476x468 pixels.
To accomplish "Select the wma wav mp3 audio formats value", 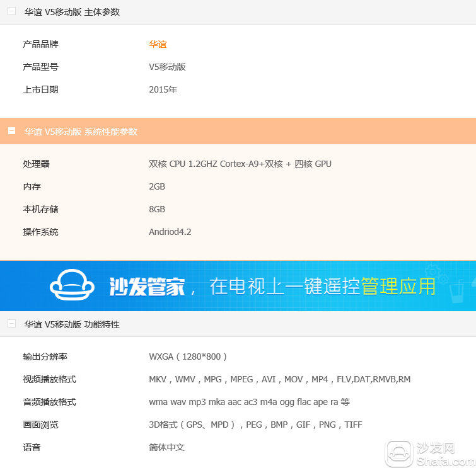I will pyautogui.click(x=249, y=402).
